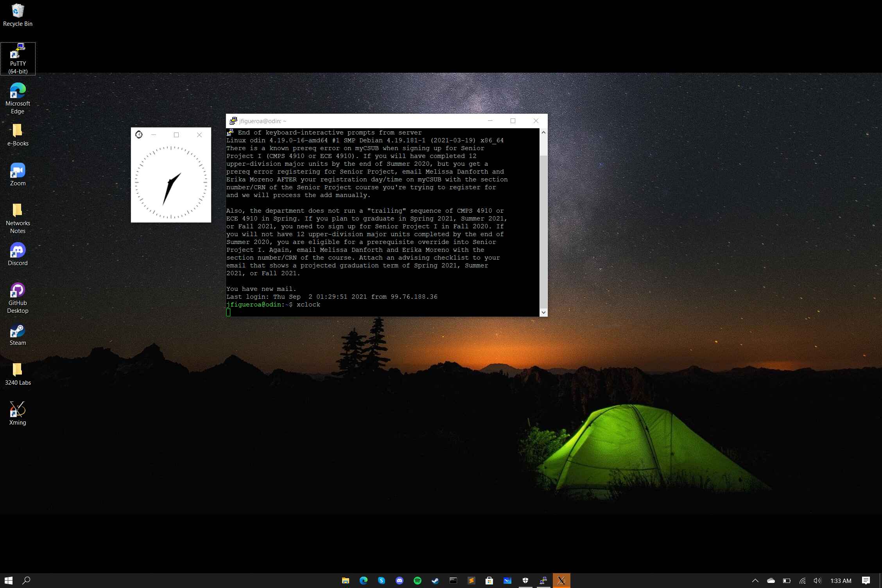The width and height of the screenshot is (882, 588).
Task: Open File Explorer from the taskbar
Action: pyautogui.click(x=346, y=581)
